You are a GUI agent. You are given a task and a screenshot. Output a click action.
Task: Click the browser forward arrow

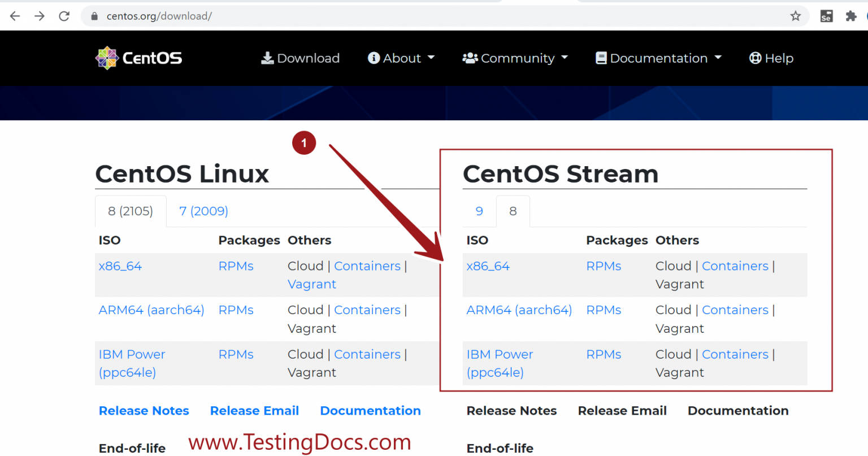coord(40,16)
